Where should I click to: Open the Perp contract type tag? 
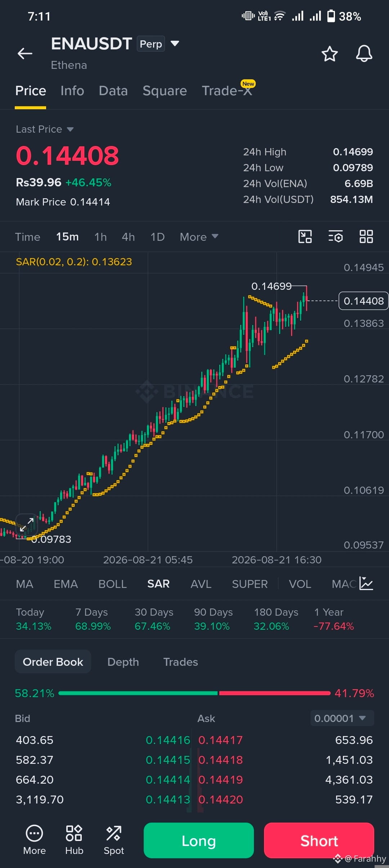pos(151,44)
